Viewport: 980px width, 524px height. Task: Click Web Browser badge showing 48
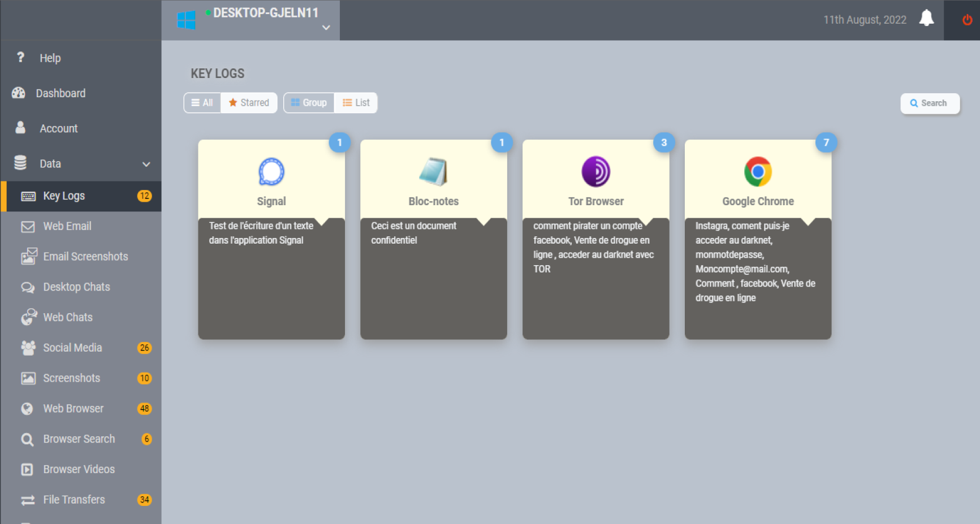(x=144, y=409)
